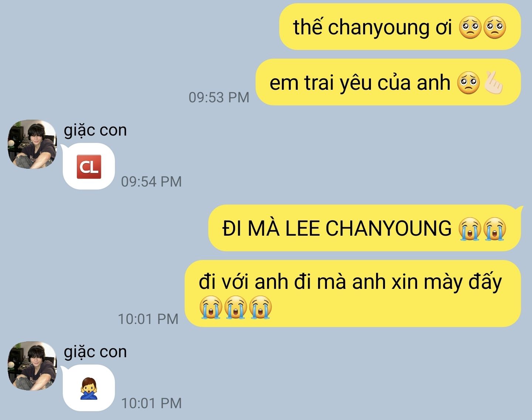Click the upper giặc con sender name
The width and height of the screenshot is (532, 420).
95,130
